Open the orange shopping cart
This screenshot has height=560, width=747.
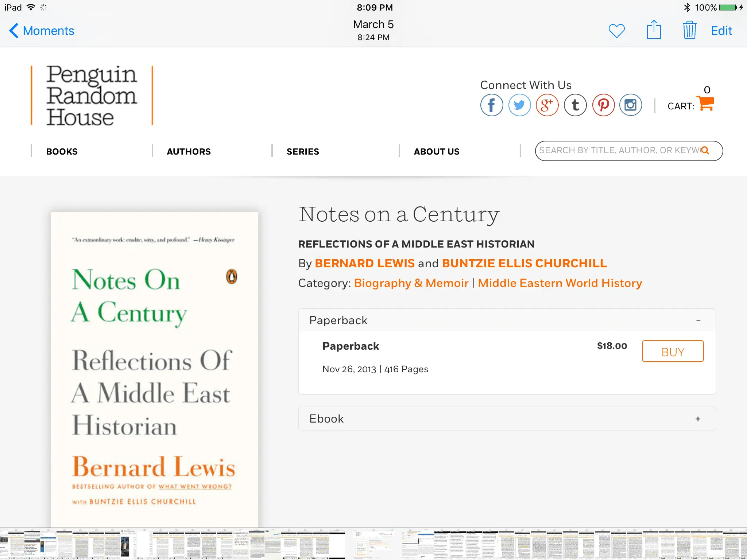click(705, 104)
